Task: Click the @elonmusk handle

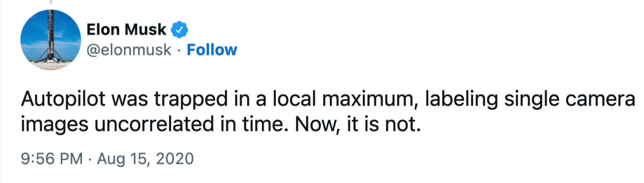Action: pos(129,50)
